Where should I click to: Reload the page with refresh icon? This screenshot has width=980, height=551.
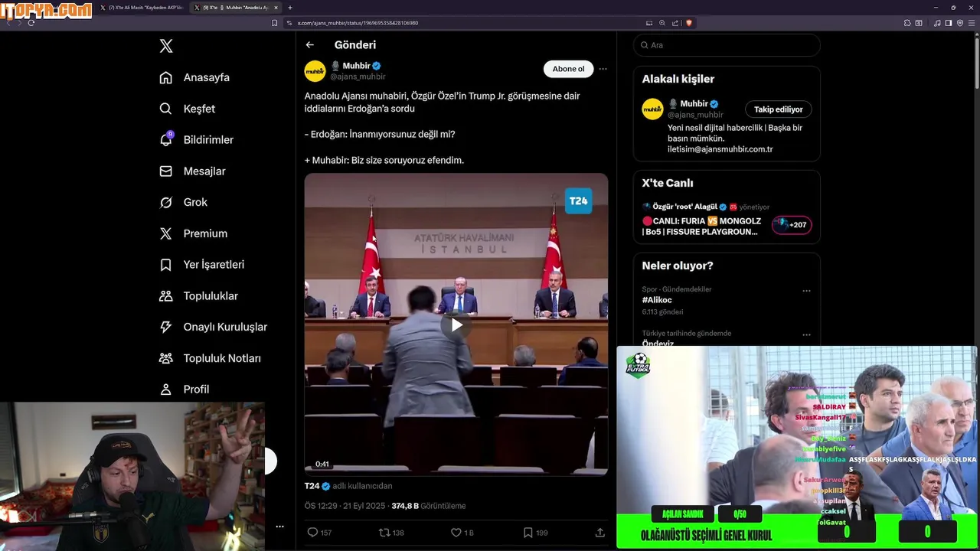[x=31, y=23]
